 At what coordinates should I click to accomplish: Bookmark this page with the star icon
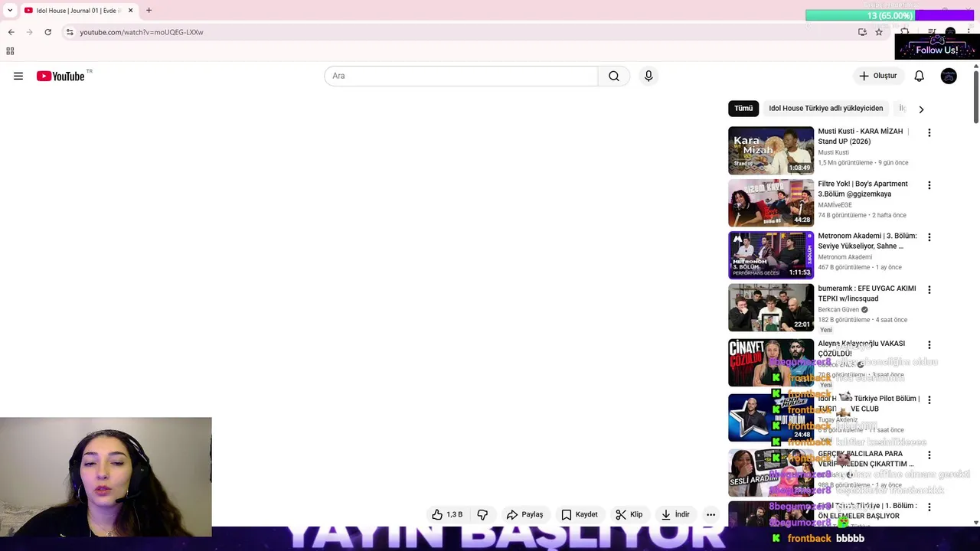point(879,32)
